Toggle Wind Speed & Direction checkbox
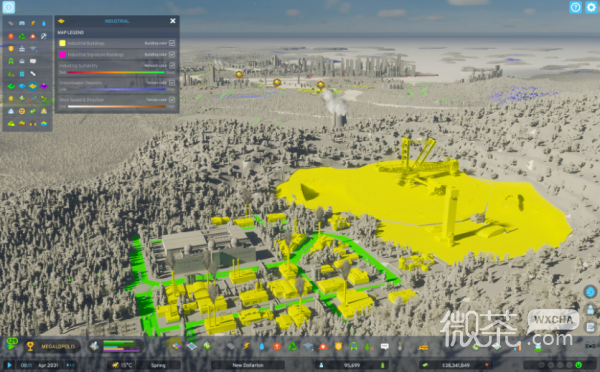This screenshot has width=600, height=372. (x=172, y=100)
